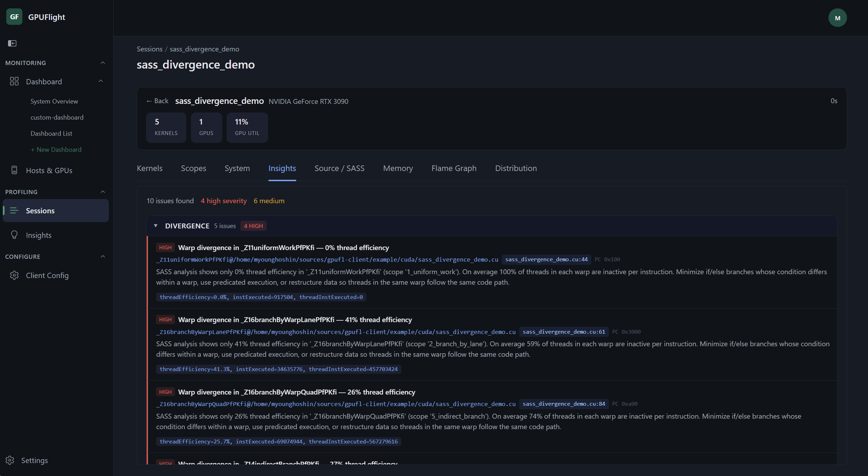Click the Client Config gear icon
The height and width of the screenshot is (476, 868).
14,275
